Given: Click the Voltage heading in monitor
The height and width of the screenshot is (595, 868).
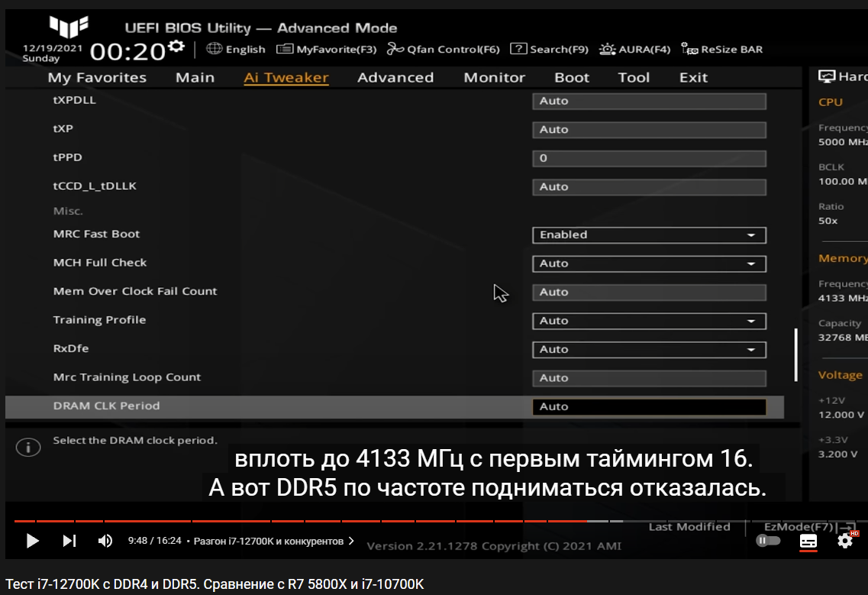Looking at the screenshot, I should [x=841, y=375].
